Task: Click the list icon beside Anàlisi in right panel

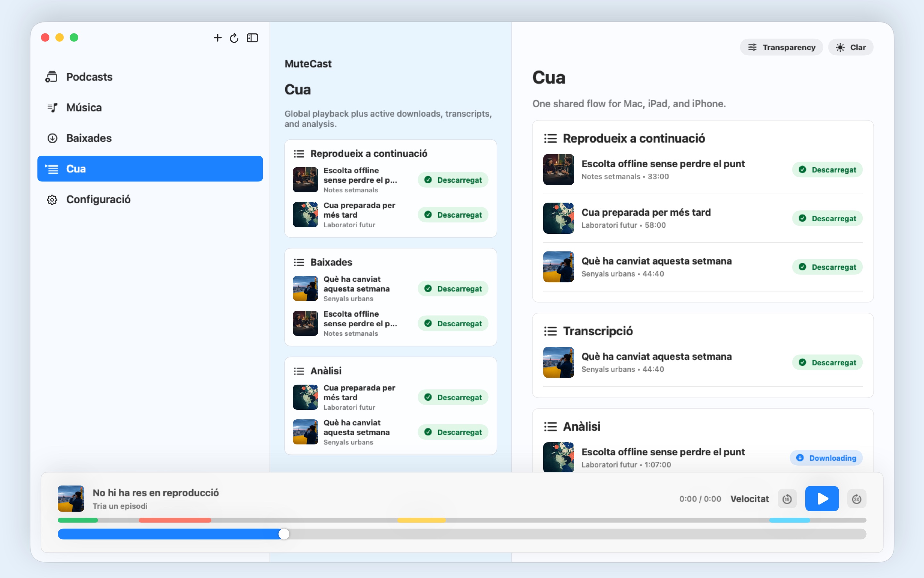Action: [550, 426]
